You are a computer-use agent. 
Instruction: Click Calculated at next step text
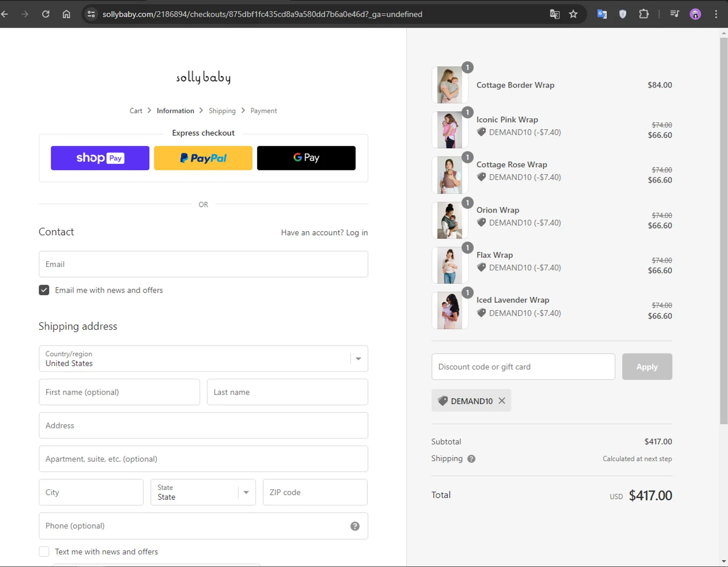point(637,459)
